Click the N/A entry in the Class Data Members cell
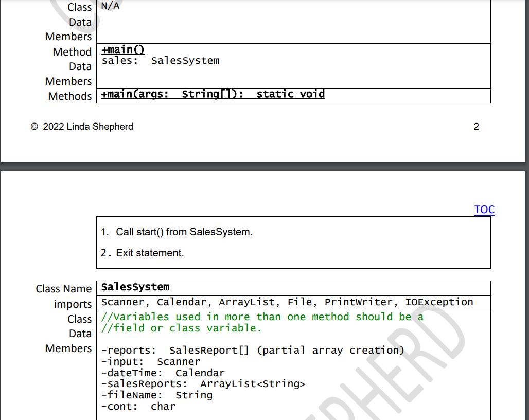 (x=108, y=6)
